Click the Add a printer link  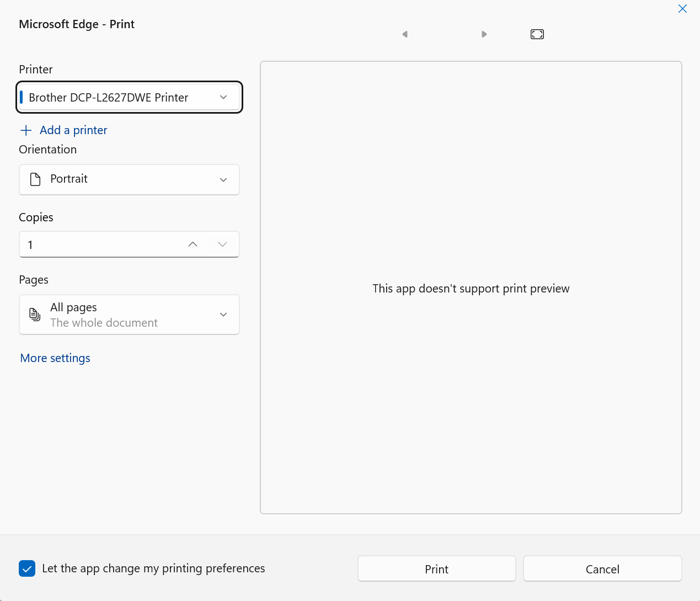point(73,130)
